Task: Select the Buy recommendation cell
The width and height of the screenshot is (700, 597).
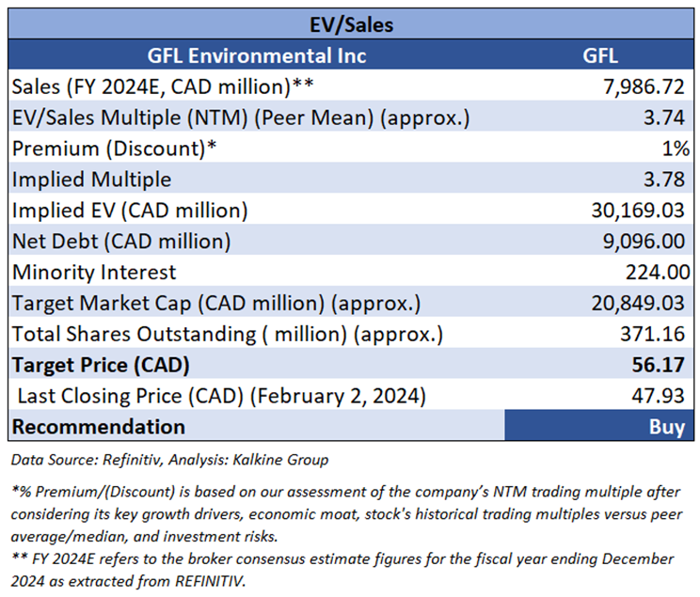Action: [x=598, y=426]
